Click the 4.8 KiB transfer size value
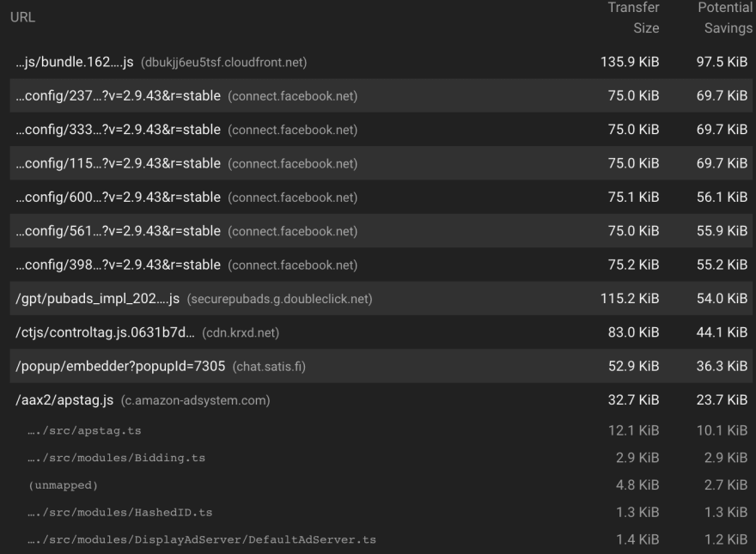Screen dimensions: 756x554 637,485
